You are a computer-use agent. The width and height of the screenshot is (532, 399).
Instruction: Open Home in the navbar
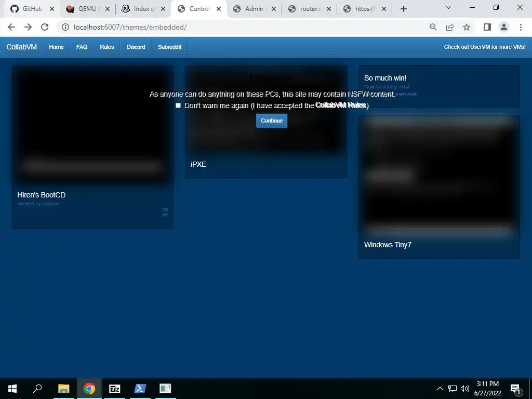(56, 47)
